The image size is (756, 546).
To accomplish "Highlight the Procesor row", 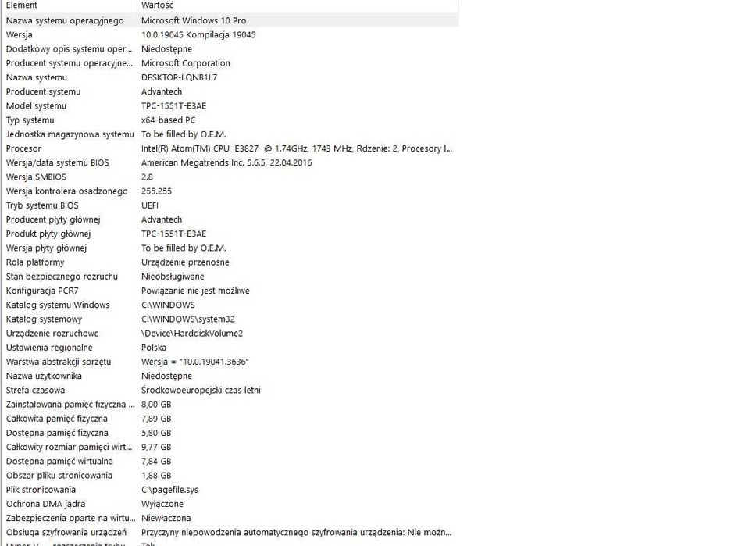I will pos(23,148).
